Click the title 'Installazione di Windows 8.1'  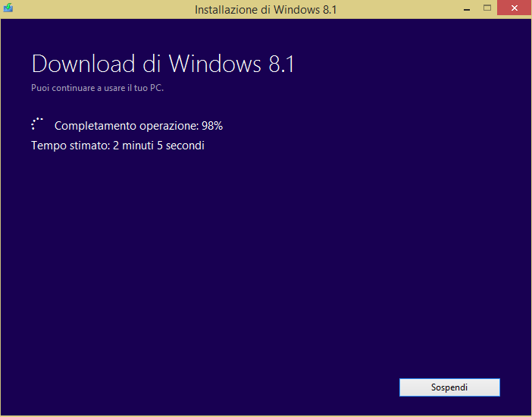pos(266,10)
